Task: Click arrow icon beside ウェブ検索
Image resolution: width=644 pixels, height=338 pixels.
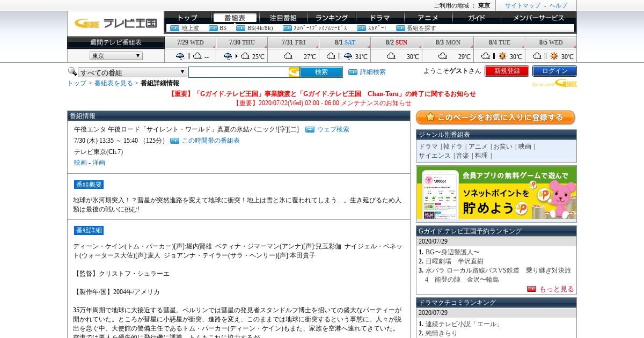Action: 310,129
